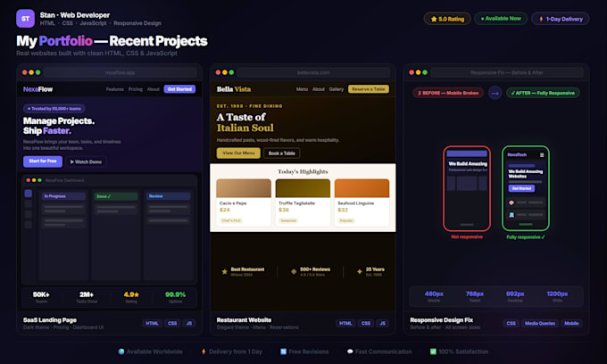
Task: Click the BEFORE — Mobile Broken badge
Action: pyautogui.click(x=448, y=93)
